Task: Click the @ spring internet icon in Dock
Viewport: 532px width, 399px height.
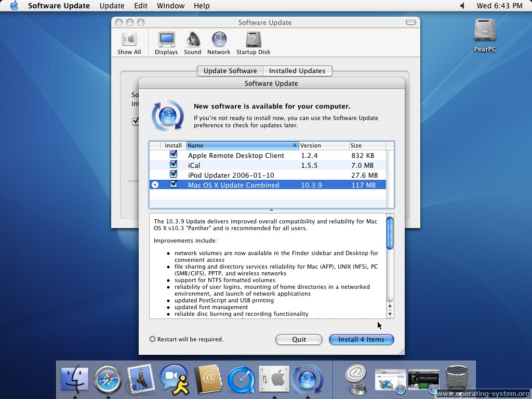Action: [355, 379]
